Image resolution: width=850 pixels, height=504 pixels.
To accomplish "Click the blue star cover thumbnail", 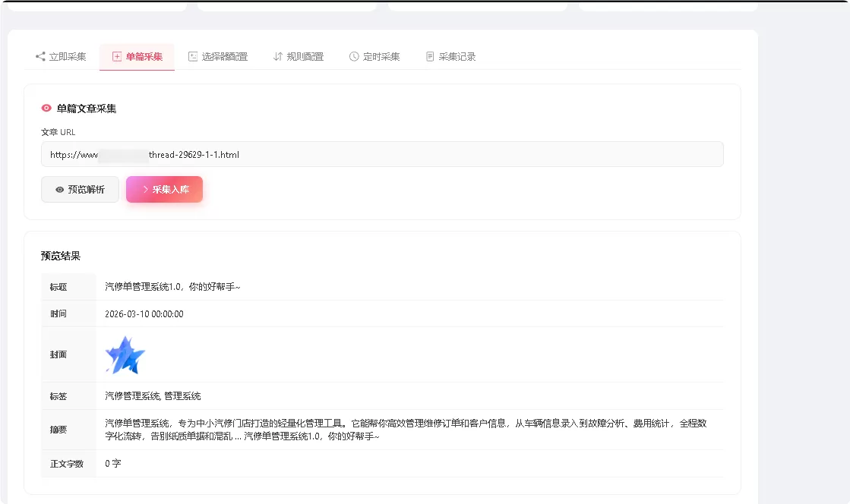I will [x=124, y=354].
